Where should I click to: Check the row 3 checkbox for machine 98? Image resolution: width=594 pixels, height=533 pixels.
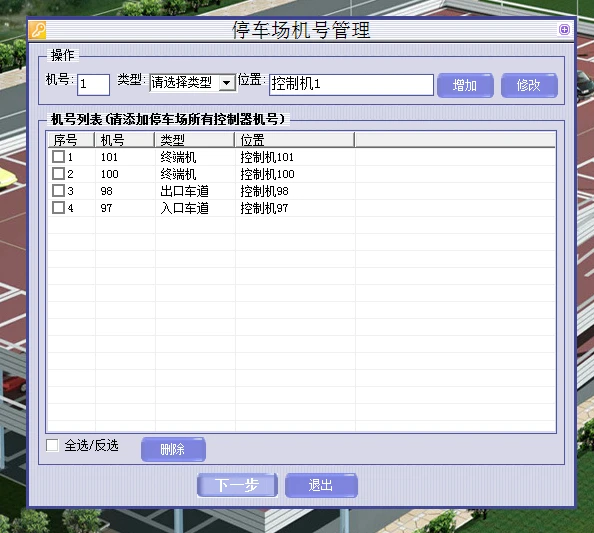point(58,191)
